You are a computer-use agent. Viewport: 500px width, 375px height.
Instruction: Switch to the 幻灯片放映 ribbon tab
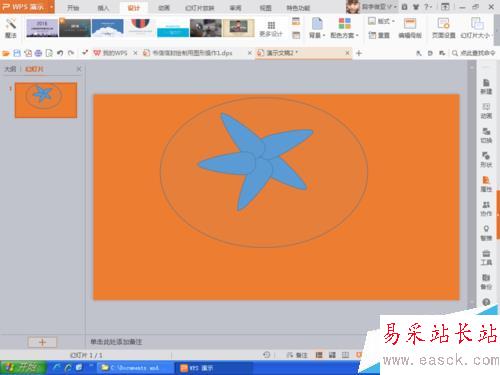199,8
